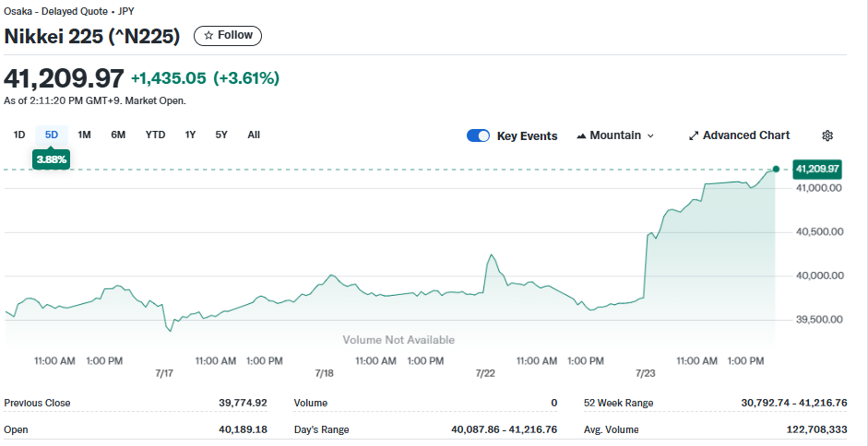Switch to the 1M range
The image size is (868, 446).
pos(84,135)
